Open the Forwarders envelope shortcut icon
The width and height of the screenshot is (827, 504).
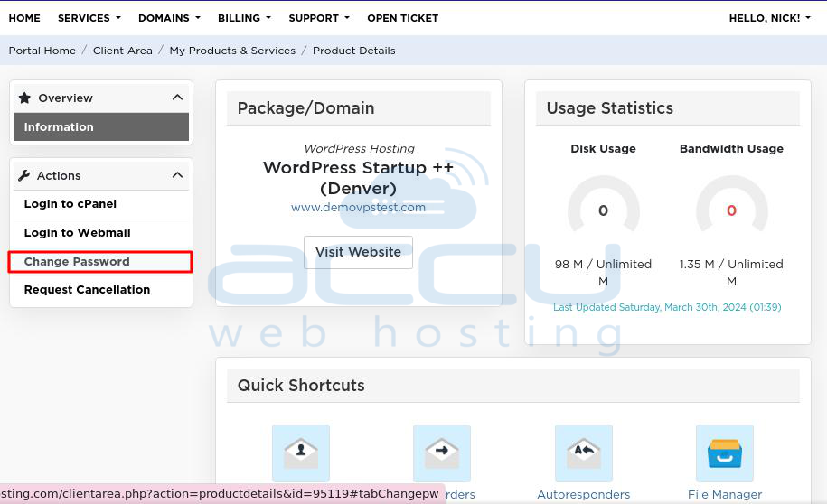pos(441,453)
